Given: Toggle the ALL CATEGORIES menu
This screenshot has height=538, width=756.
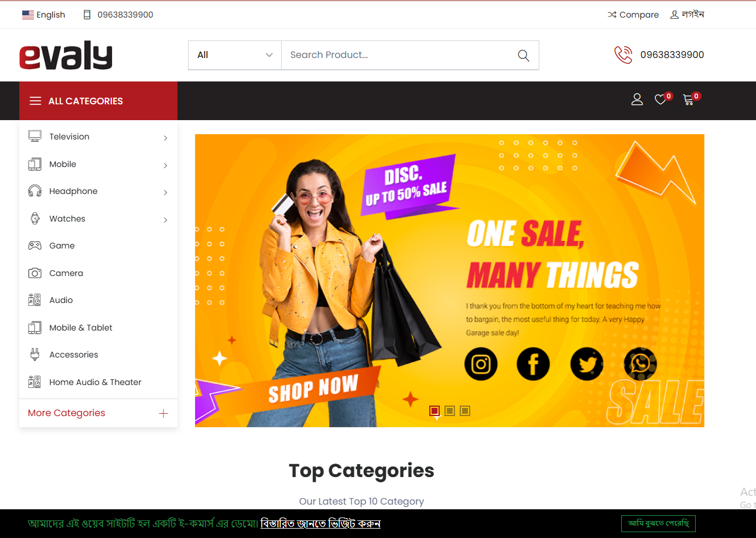Looking at the screenshot, I should [x=98, y=101].
